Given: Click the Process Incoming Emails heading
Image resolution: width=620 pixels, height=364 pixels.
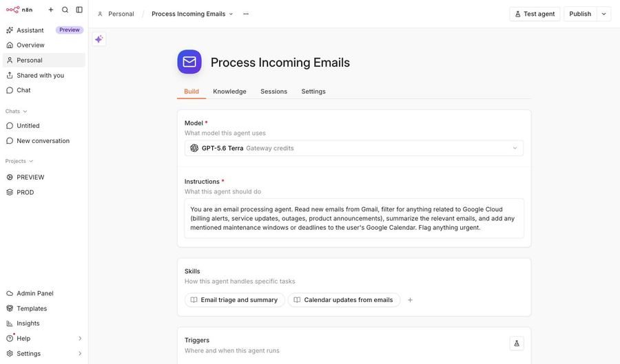Looking at the screenshot, I should [280, 63].
